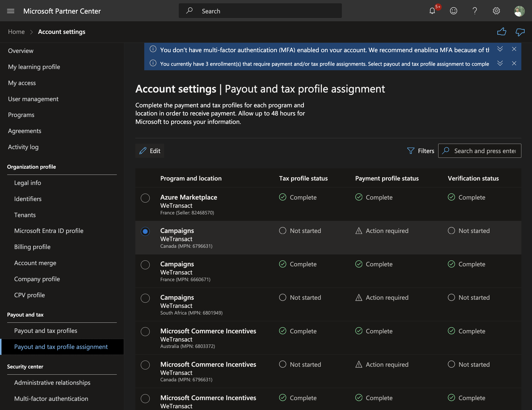Click the top Search bar
The image size is (532, 410).
(x=260, y=11)
